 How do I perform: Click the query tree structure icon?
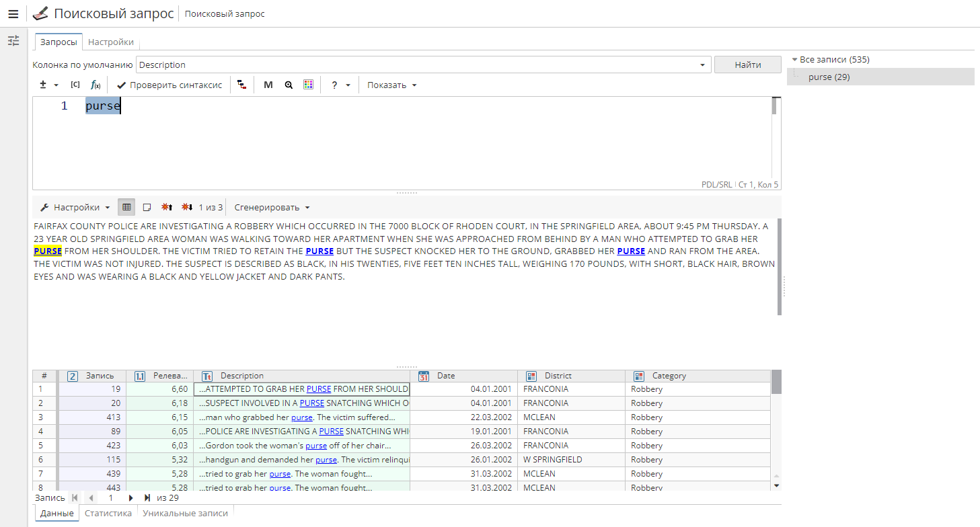pyautogui.click(x=242, y=85)
